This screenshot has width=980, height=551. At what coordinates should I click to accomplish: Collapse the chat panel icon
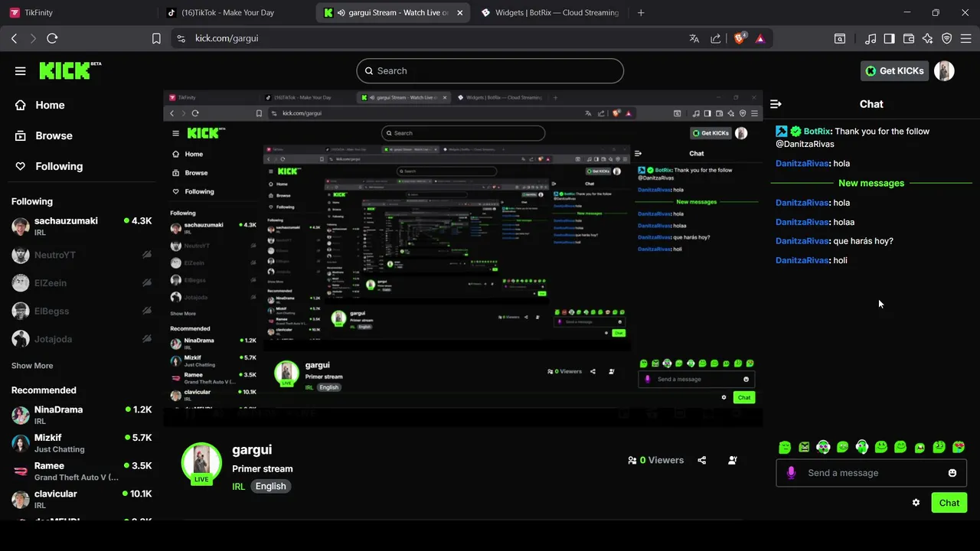[776, 104]
